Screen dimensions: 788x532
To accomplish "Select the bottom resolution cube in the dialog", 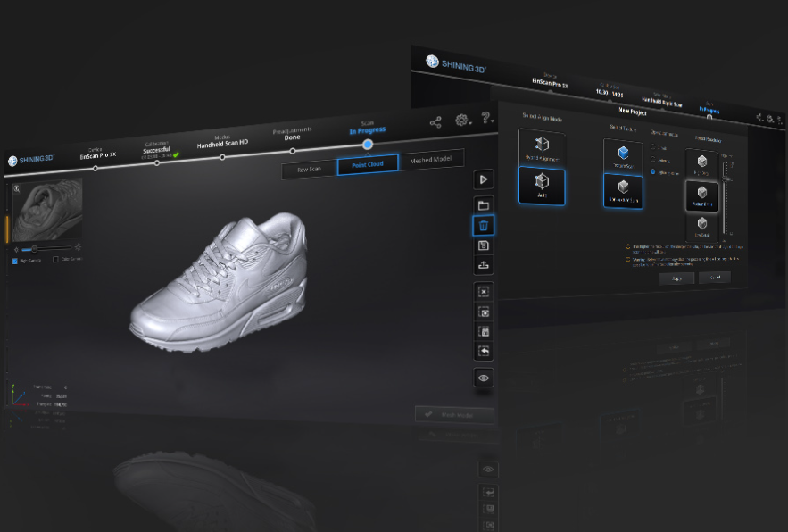I will click(702, 227).
